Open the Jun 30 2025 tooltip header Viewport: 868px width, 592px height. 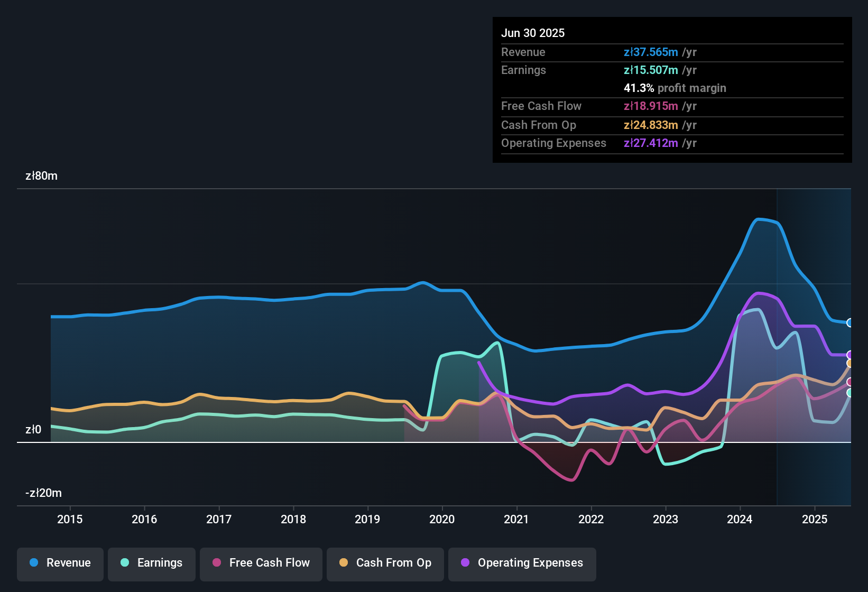coord(533,33)
